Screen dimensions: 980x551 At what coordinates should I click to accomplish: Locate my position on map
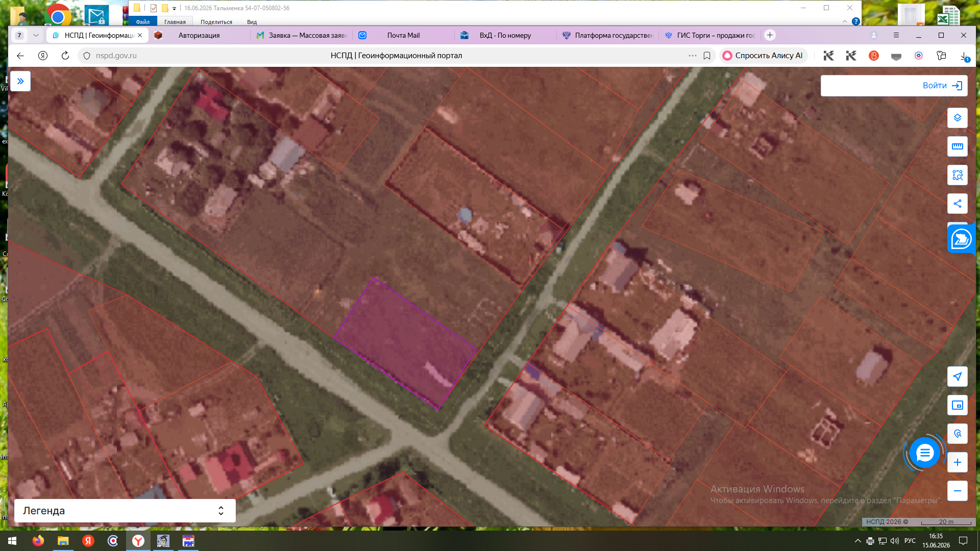(x=957, y=377)
